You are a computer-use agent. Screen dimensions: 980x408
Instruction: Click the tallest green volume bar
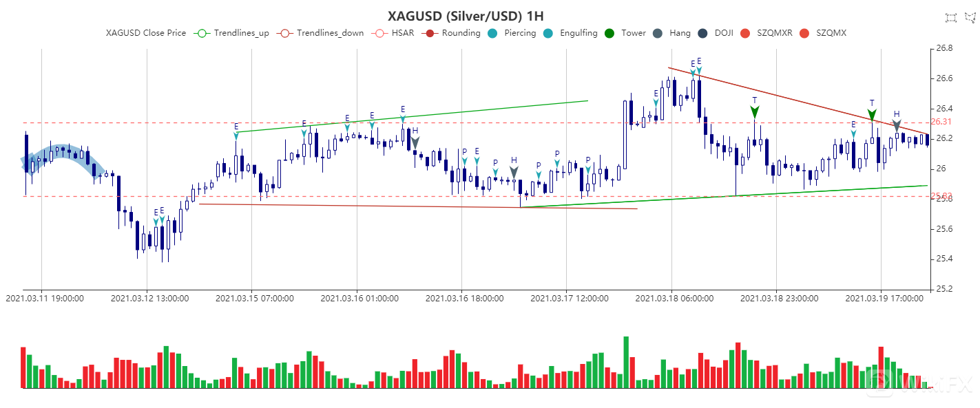626,362
